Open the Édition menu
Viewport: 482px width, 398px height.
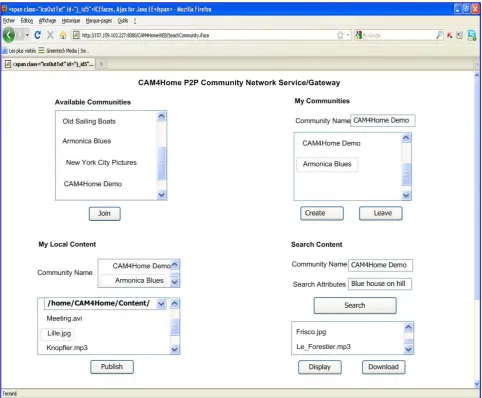click(x=27, y=21)
